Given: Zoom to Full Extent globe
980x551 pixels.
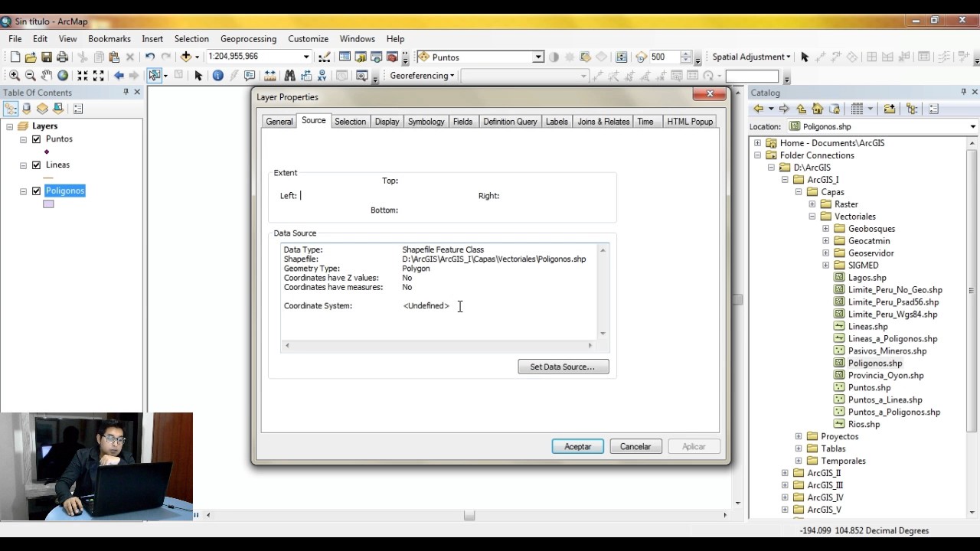Looking at the screenshot, I should point(63,75).
